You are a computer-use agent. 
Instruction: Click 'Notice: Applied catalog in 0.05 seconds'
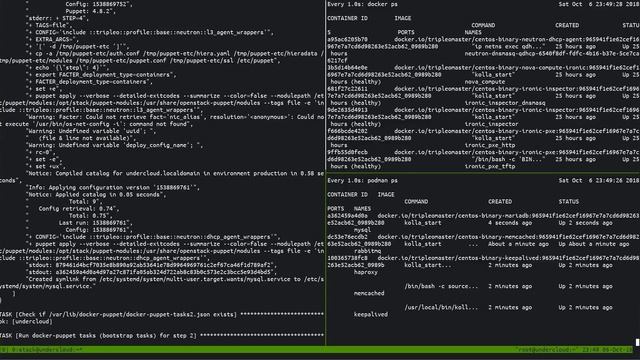coord(96,195)
